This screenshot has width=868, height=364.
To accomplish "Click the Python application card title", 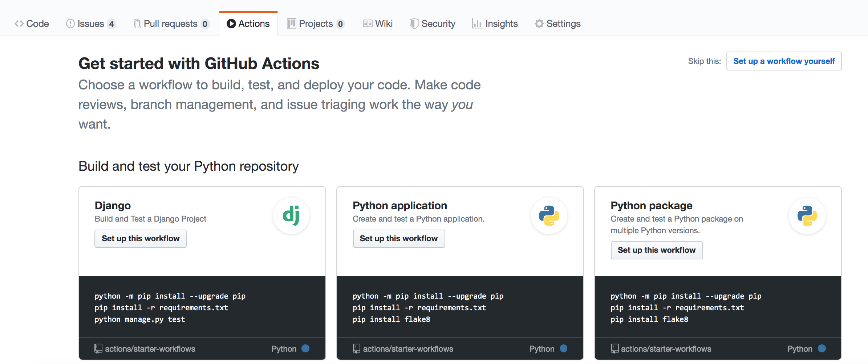I will pos(400,206).
